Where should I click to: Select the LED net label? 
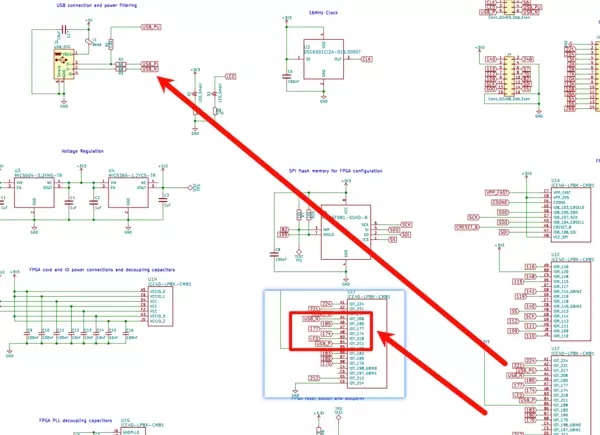[230, 76]
